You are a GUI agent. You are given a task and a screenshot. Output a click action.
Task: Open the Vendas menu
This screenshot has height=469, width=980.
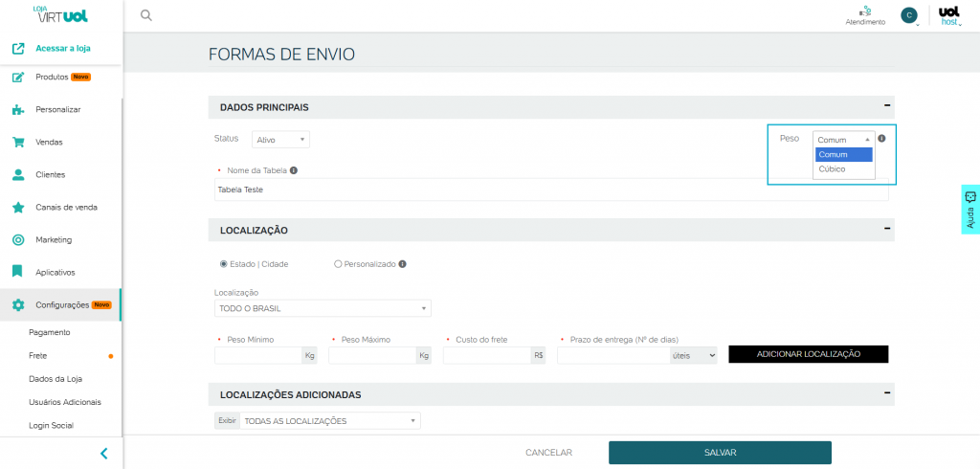point(49,143)
